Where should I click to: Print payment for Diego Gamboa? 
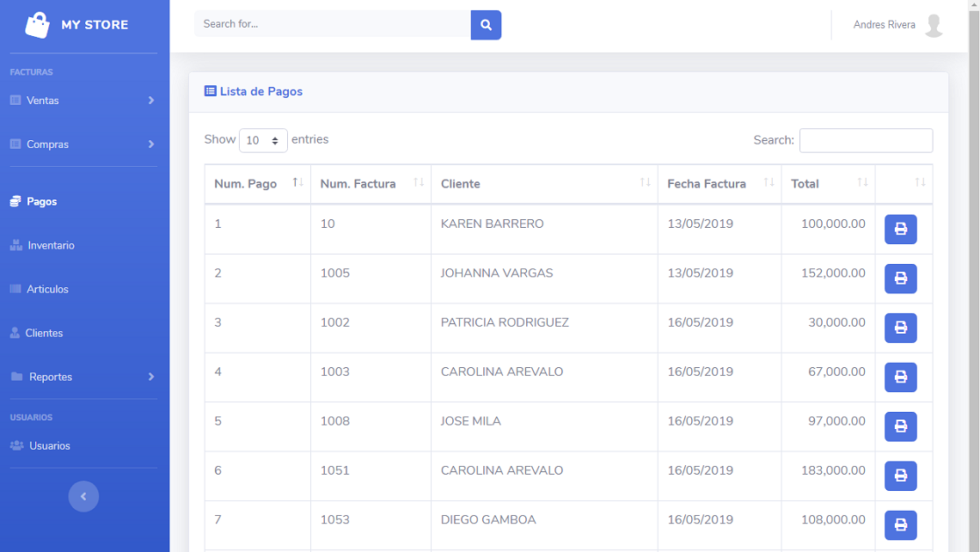coord(900,524)
